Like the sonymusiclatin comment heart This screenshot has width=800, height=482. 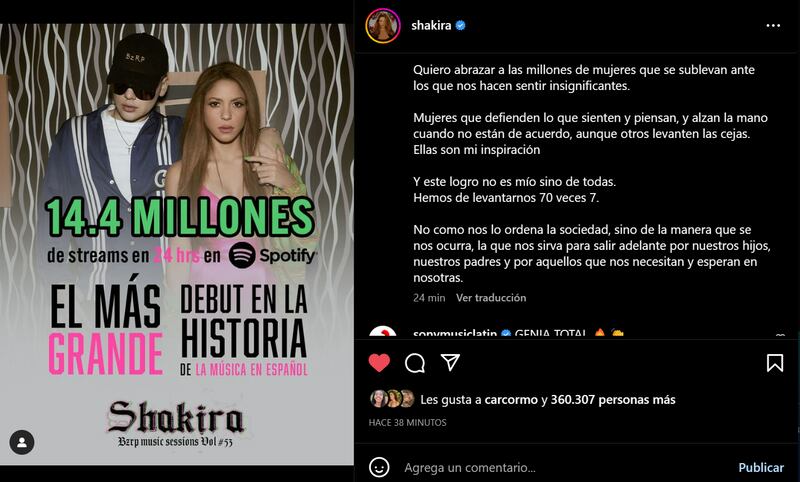point(780,335)
